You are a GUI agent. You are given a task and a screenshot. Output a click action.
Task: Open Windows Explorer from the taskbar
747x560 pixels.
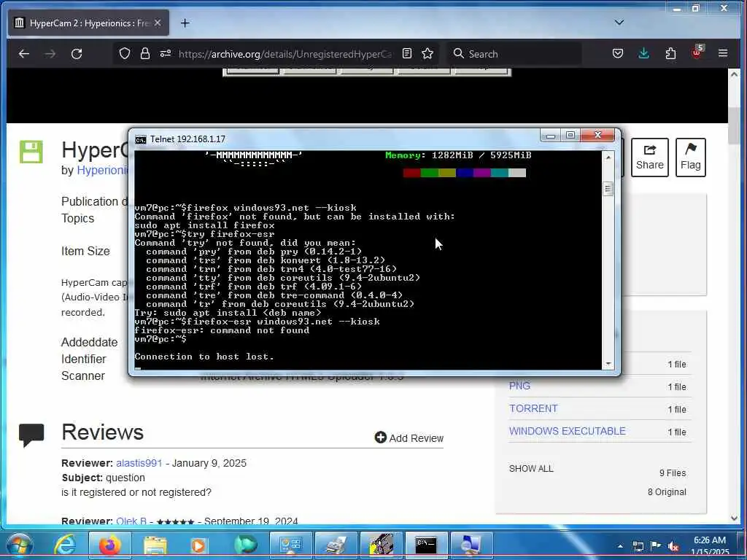click(x=155, y=545)
